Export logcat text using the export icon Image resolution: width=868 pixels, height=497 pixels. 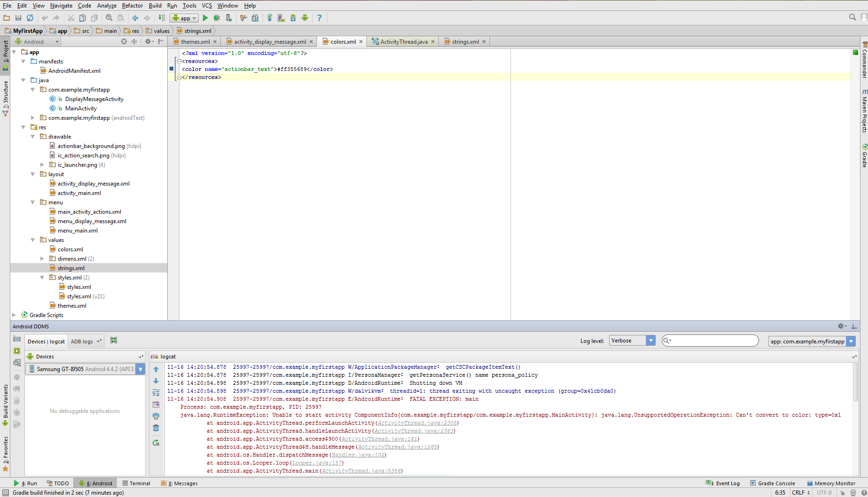(156, 404)
